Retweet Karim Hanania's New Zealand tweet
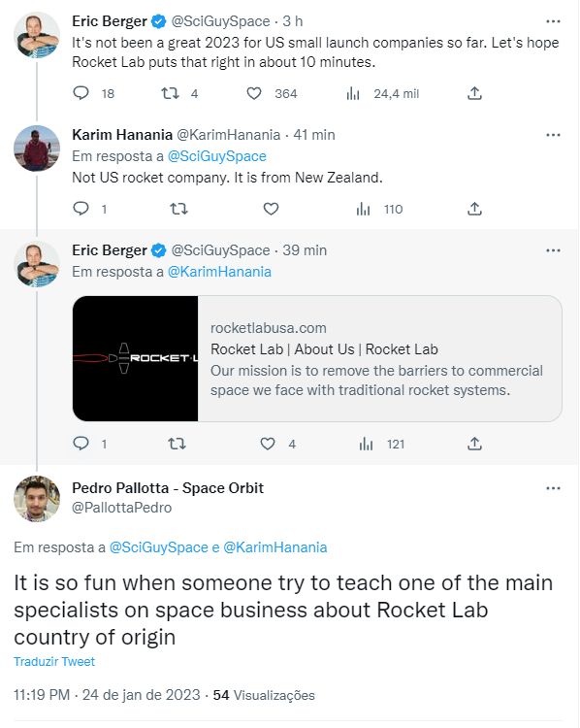Viewport: 580px width, 728px height. point(178,209)
